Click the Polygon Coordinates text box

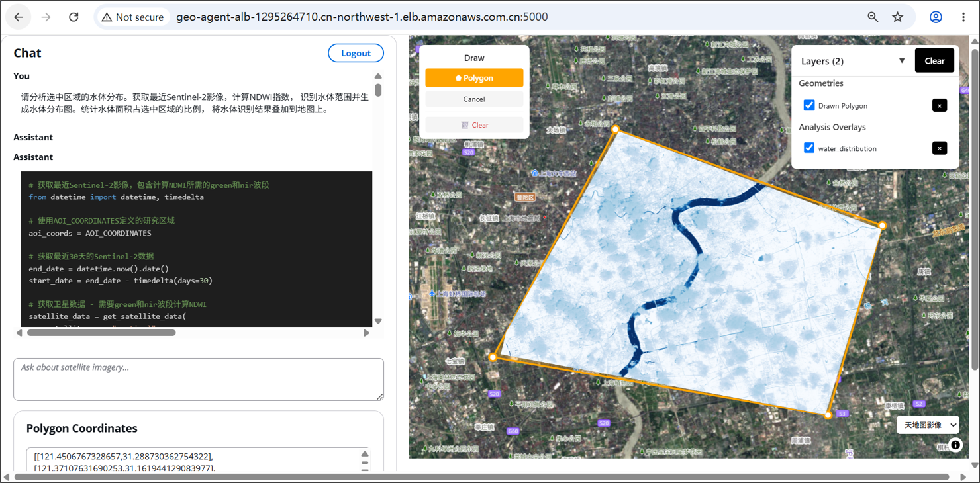pyautogui.click(x=199, y=461)
